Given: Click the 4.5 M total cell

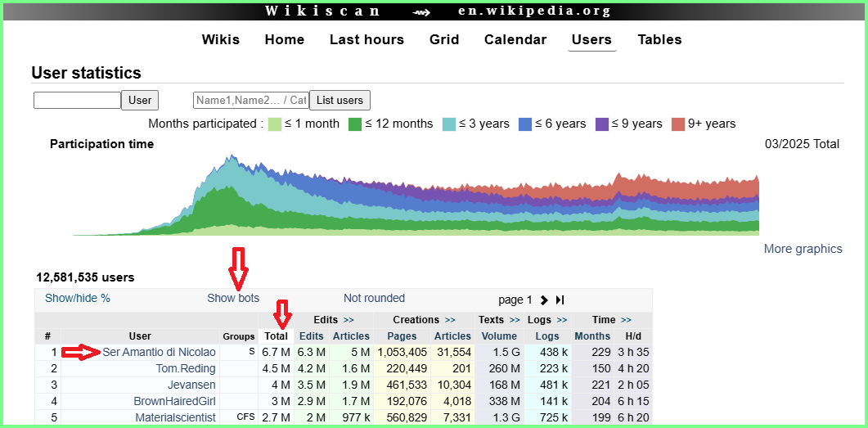Looking at the screenshot, I should pyautogui.click(x=277, y=368).
